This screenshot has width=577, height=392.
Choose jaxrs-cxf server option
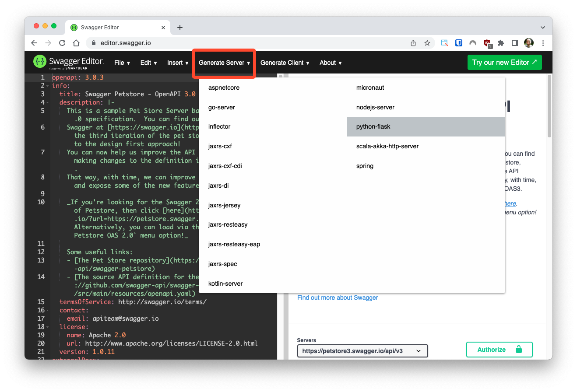(273, 146)
